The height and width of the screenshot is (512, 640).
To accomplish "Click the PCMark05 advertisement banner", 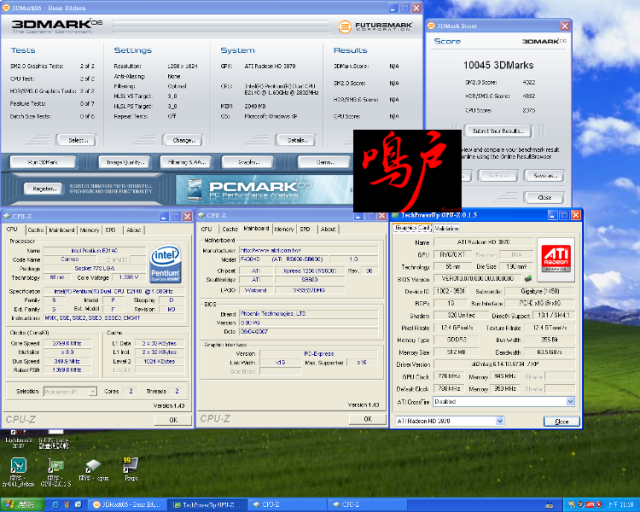I will point(264,189).
